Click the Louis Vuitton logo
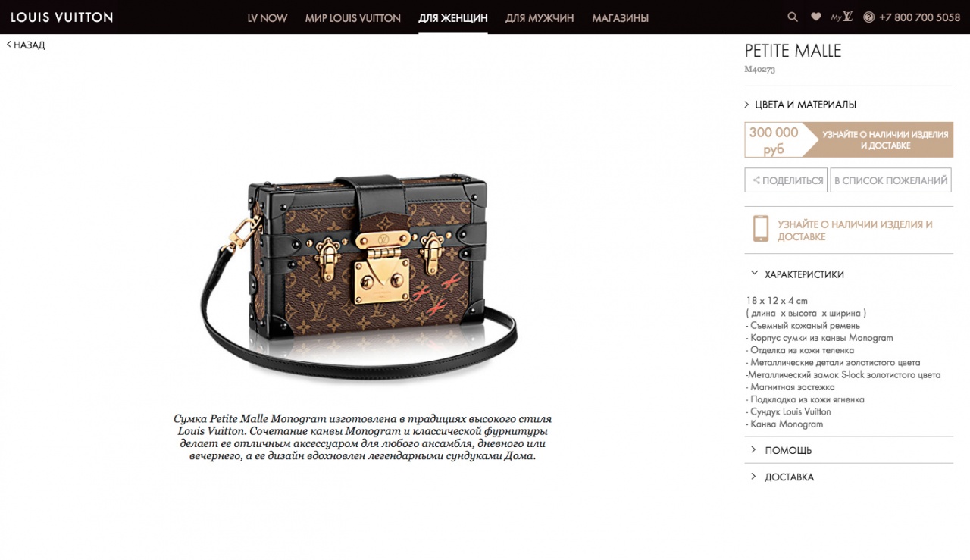Screen dimensions: 970x560 point(62,17)
